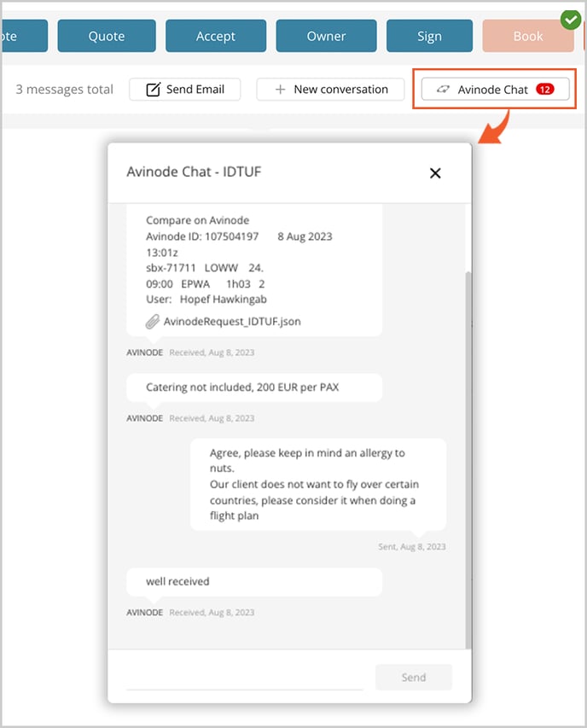Start a New conversation
This screenshot has width=587, height=728.
click(x=330, y=89)
